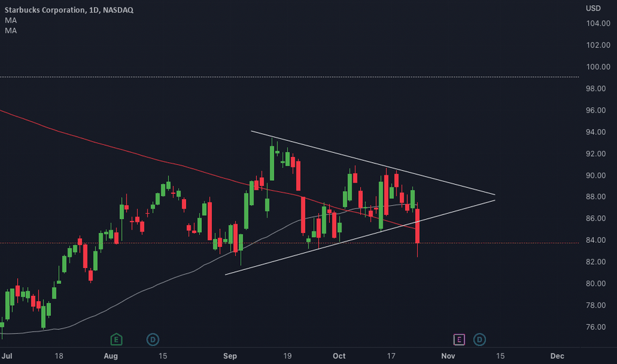Click the USD currency label
617x364 pixels.
tap(593, 8)
